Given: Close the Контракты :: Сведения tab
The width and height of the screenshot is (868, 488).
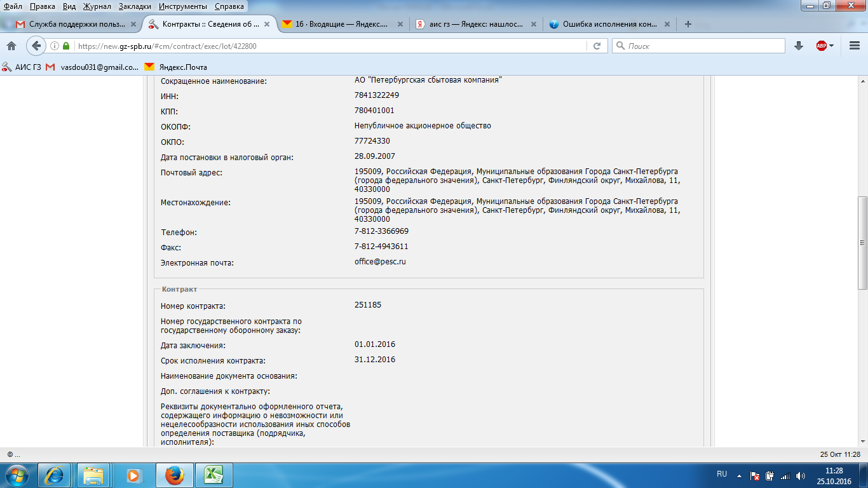Looking at the screenshot, I should (266, 25).
